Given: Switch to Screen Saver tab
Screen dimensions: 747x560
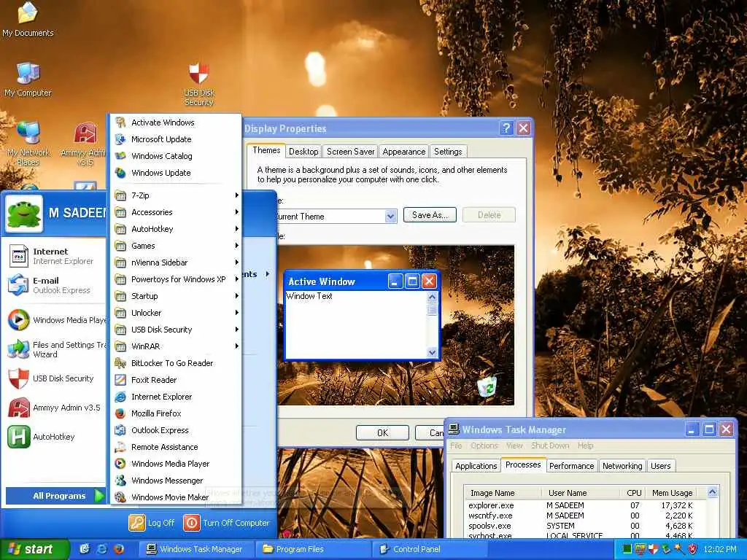Looking at the screenshot, I should click(x=351, y=152).
